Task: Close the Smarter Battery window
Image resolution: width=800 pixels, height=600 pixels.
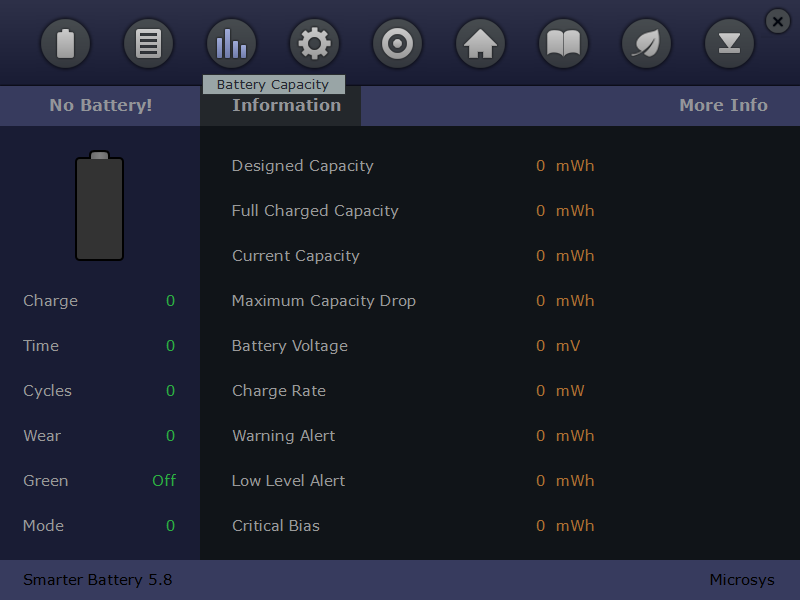Action: click(x=778, y=21)
